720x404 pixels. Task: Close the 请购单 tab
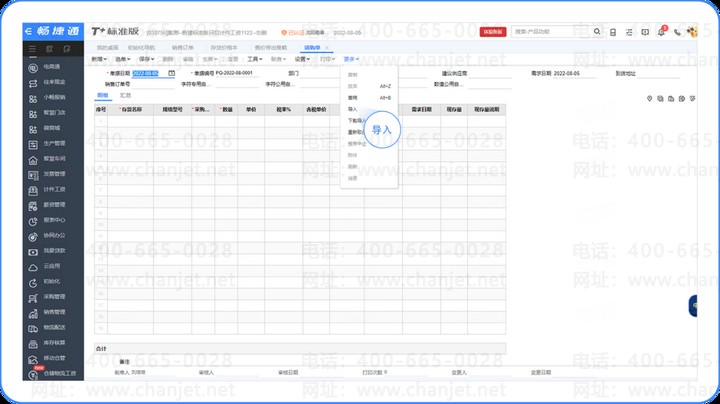click(x=327, y=48)
